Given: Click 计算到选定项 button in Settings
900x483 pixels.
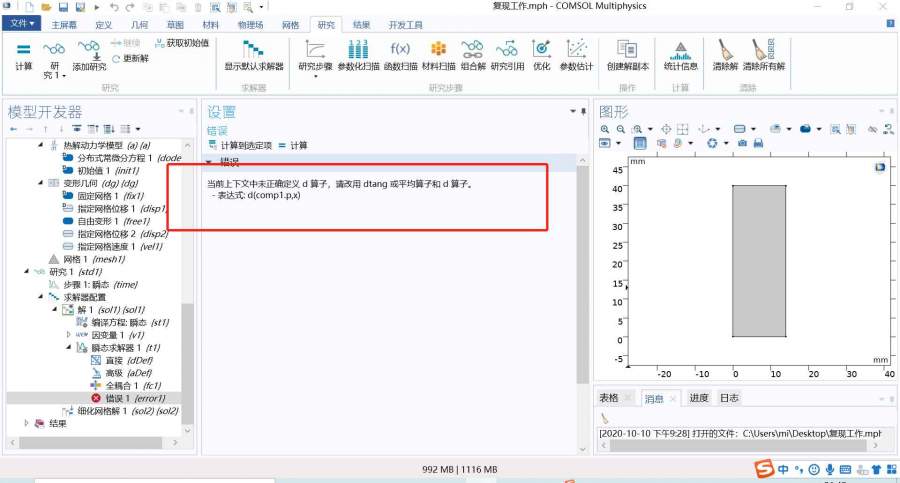Looking at the screenshot, I should pos(240,146).
